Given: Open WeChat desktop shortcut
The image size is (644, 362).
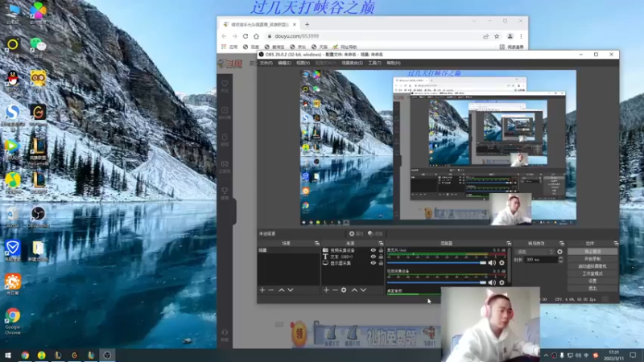Looking at the screenshot, I should point(38,47).
